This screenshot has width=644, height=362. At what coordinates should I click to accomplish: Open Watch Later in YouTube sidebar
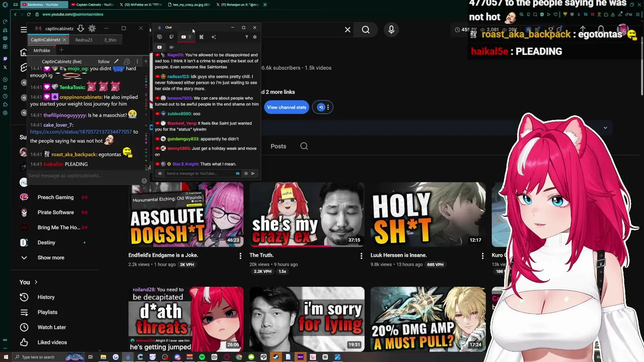[51, 327]
